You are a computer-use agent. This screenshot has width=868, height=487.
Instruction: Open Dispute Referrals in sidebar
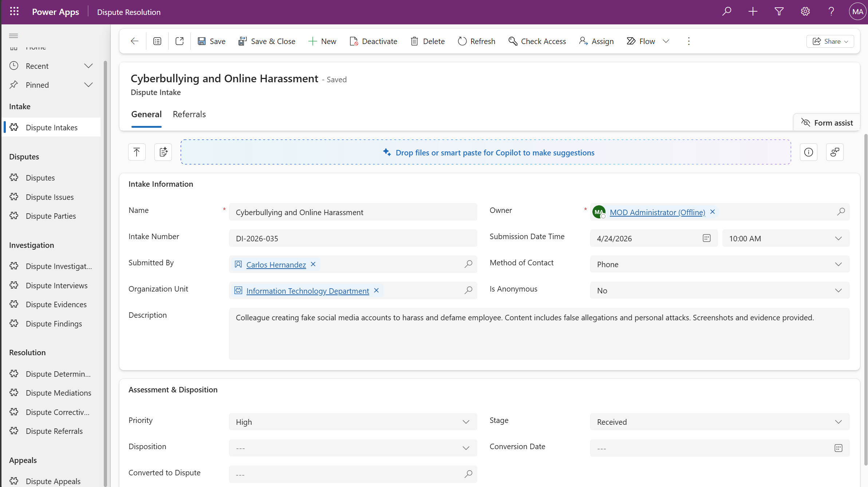[54, 431]
